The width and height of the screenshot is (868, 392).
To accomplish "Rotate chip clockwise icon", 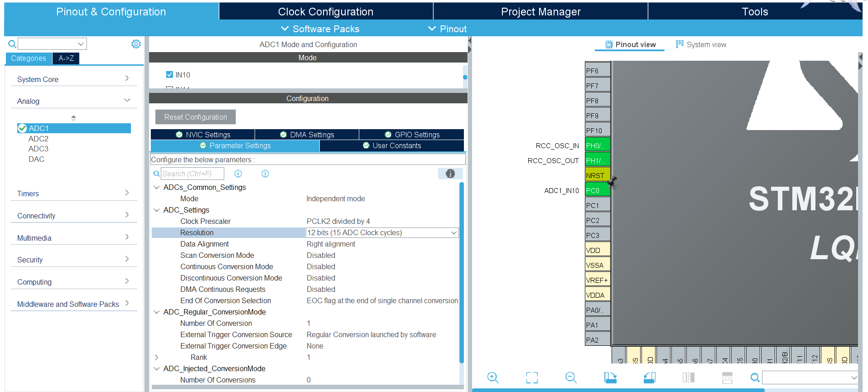I will [x=610, y=377].
